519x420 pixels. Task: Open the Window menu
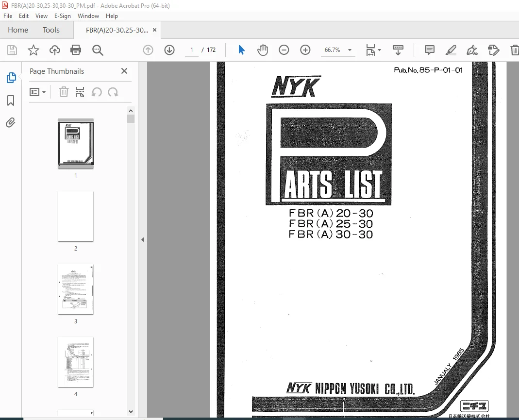tap(88, 16)
